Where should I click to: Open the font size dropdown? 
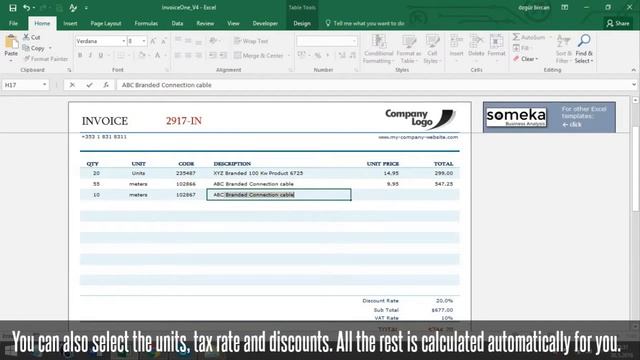[x=143, y=41]
